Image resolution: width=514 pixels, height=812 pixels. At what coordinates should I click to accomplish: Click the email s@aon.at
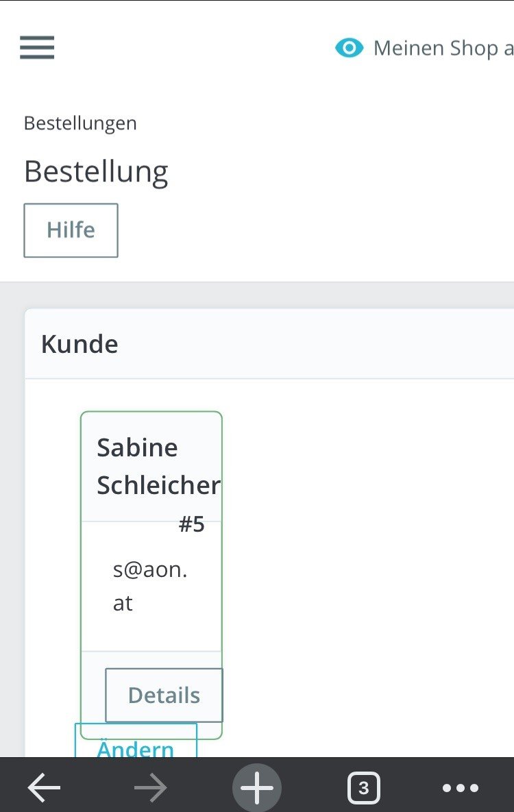point(149,587)
